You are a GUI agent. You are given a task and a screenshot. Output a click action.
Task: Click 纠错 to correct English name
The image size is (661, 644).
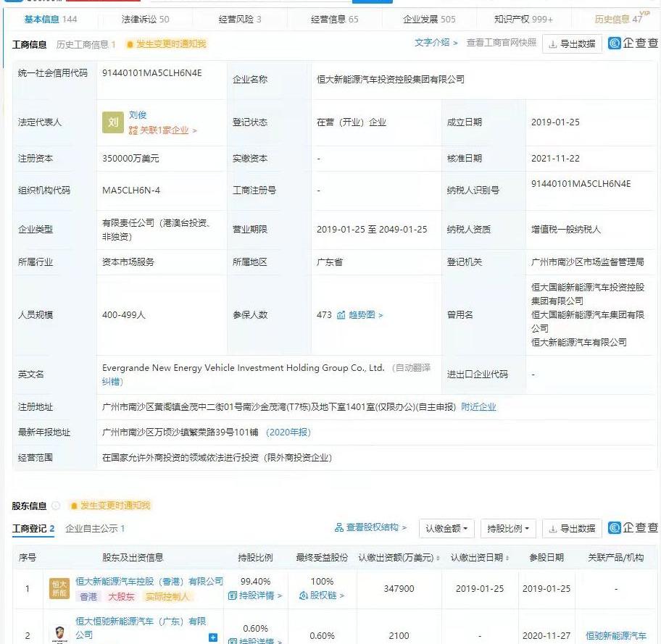112,382
